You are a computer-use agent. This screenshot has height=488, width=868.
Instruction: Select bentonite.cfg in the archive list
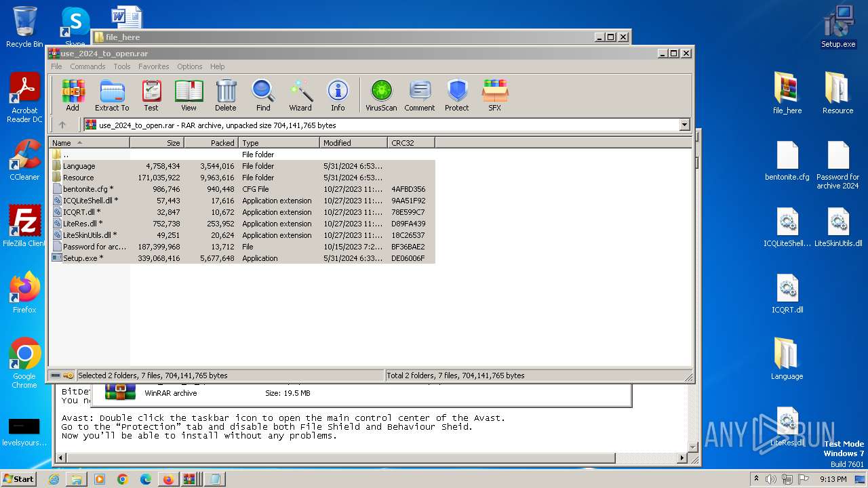click(242, 189)
